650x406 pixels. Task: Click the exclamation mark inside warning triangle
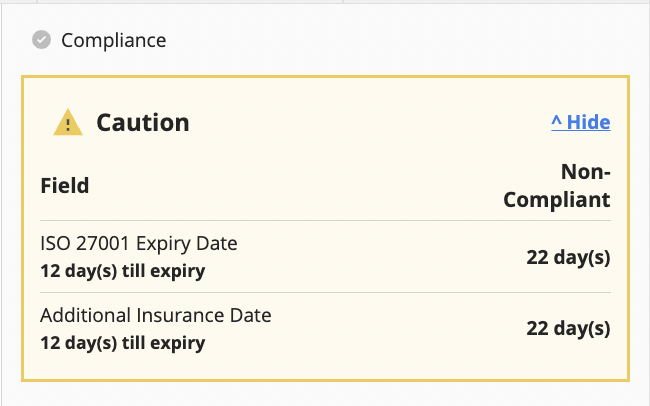coord(68,125)
